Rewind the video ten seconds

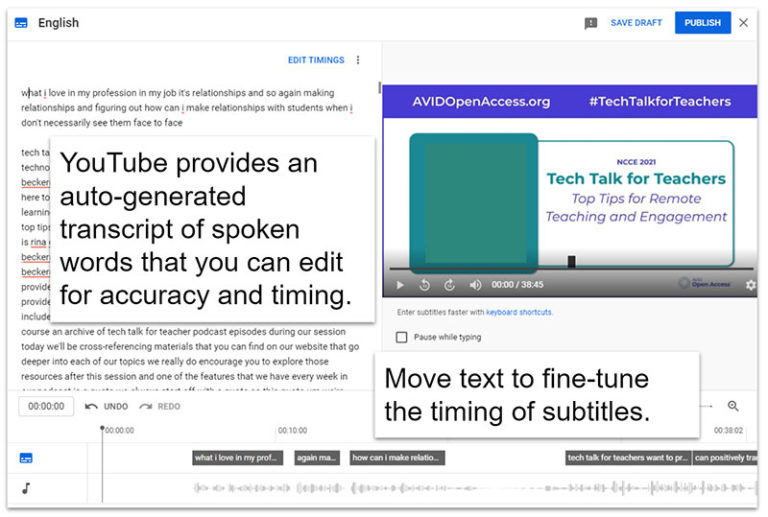tap(425, 284)
